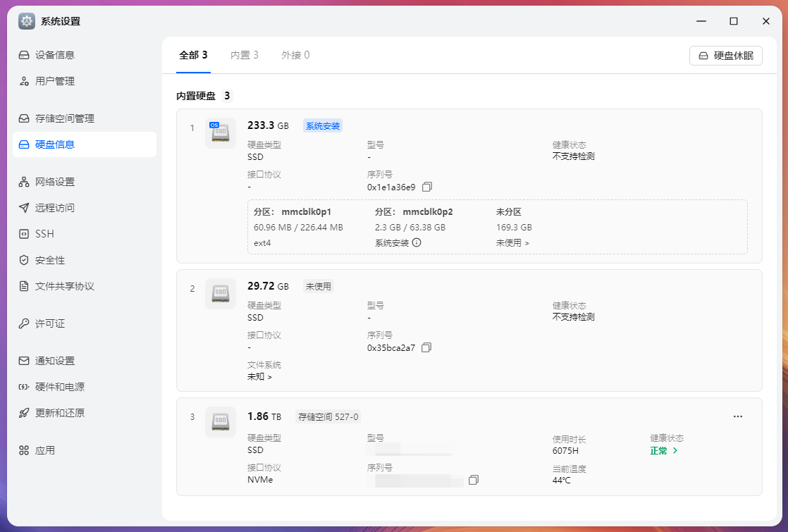
Task: Minimize the 系统设置 window
Action: (x=701, y=21)
